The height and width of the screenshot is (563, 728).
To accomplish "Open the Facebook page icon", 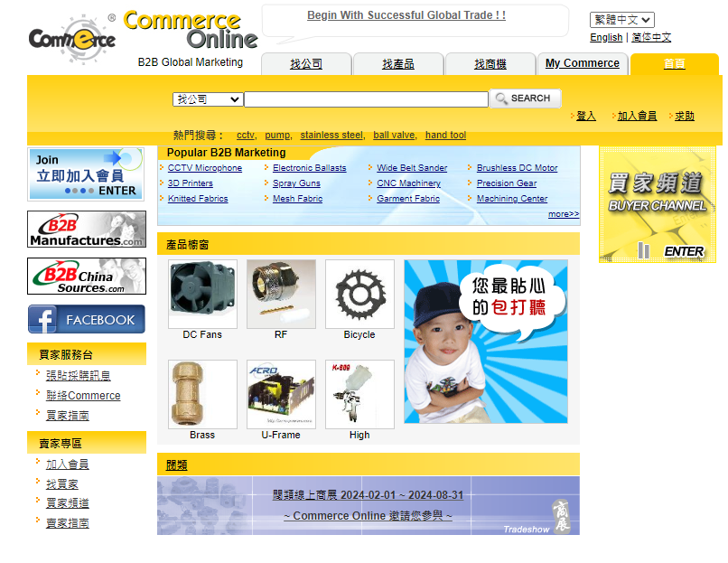I will point(86,319).
